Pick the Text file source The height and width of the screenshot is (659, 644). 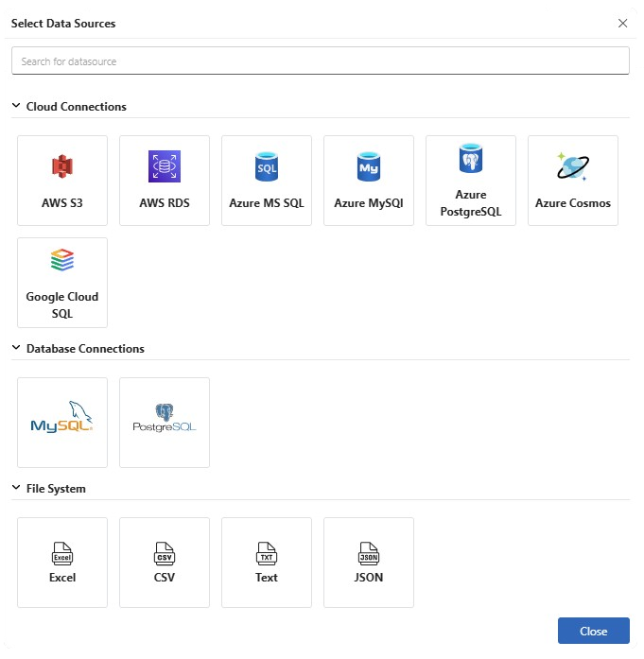(x=267, y=563)
